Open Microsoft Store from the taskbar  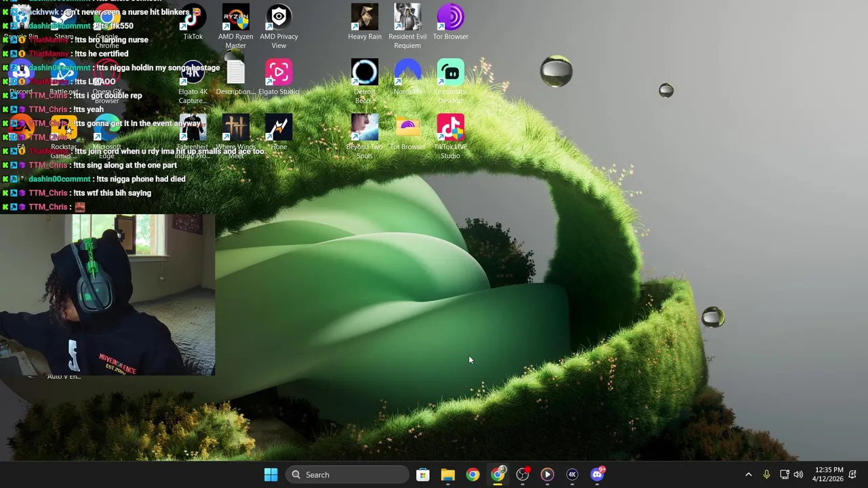(x=422, y=474)
